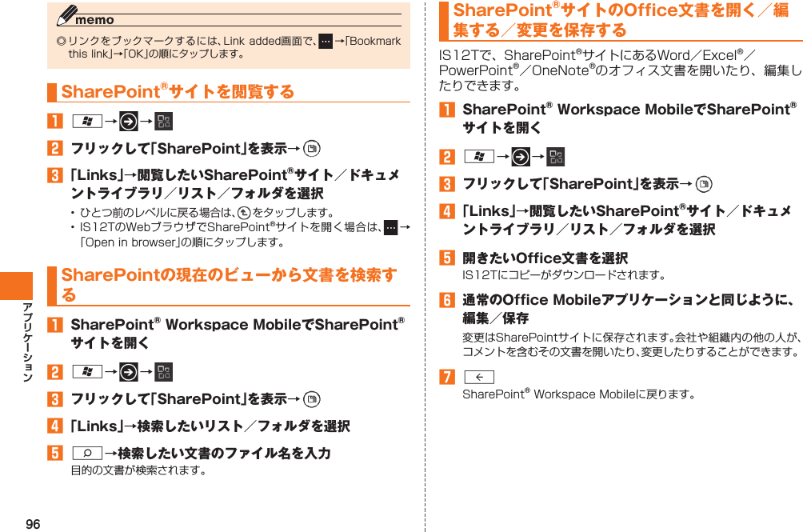Image resolution: width=803 pixels, height=532 pixels.
Task: Click intro paragraph starting IS12Tで、SharePoint
Action: [620, 70]
